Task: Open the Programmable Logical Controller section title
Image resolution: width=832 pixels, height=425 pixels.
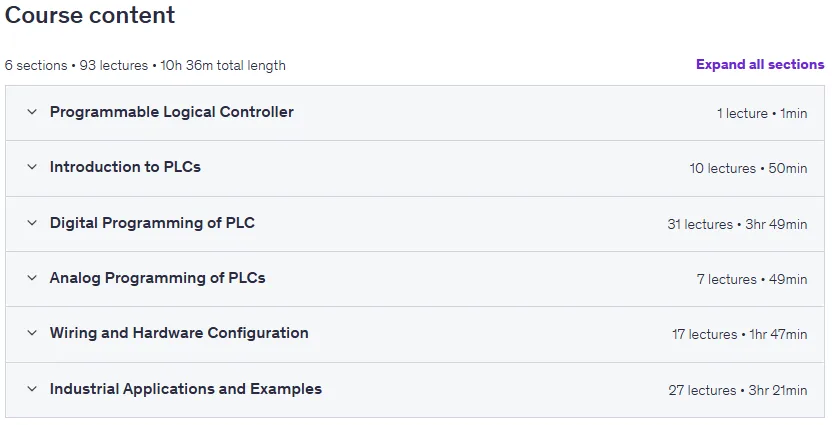Action: tap(171, 112)
